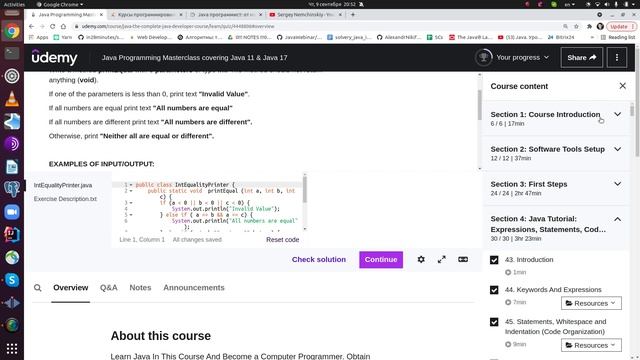Click the course title in header

point(194,58)
